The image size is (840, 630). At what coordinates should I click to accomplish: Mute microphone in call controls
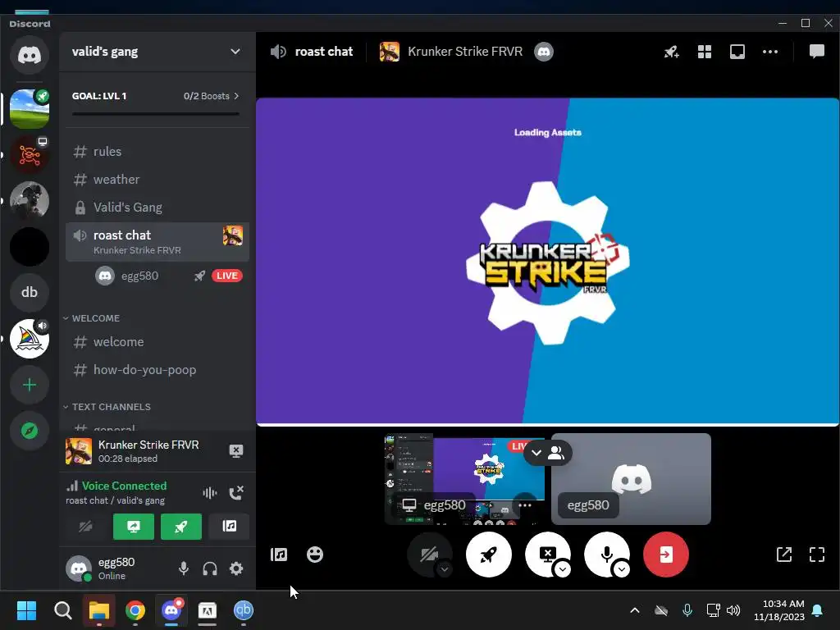[x=606, y=555]
